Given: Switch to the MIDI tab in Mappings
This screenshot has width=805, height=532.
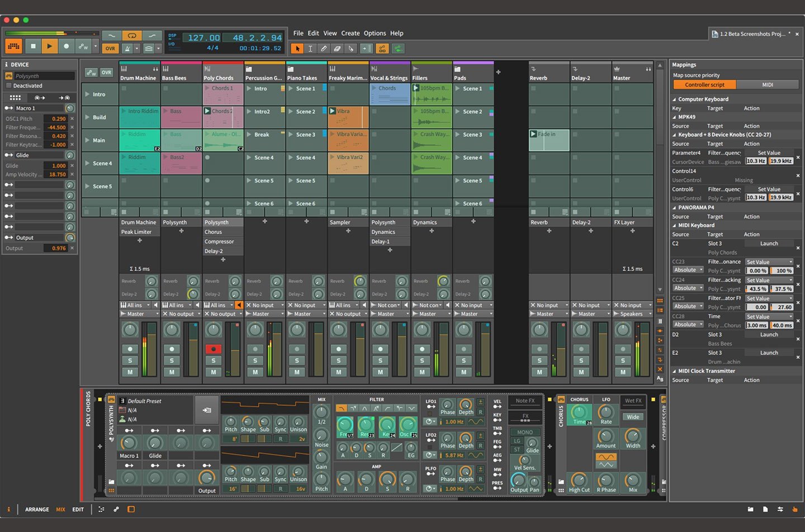Looking at the screenshot, I should pyautogui.click(x=768, y=84).
